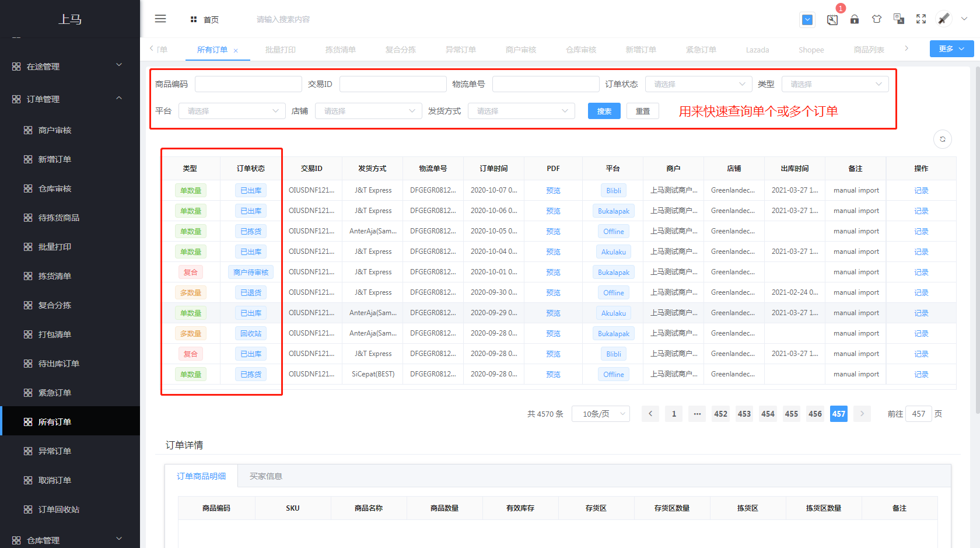Click the 已退货 status tag

point(251,292)
